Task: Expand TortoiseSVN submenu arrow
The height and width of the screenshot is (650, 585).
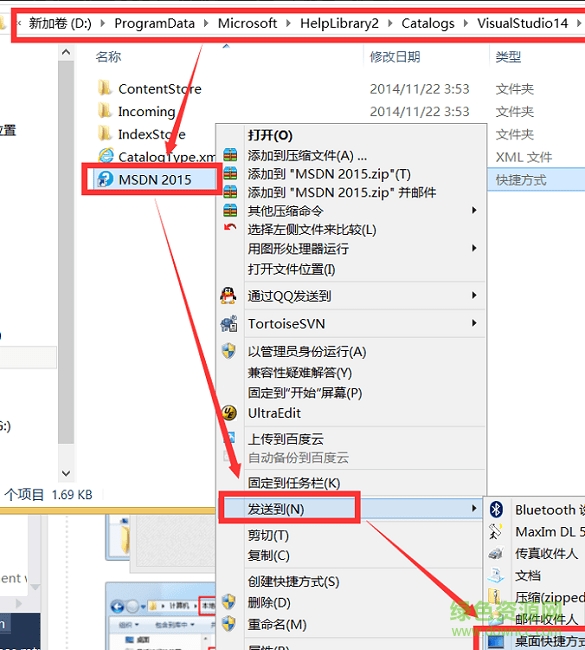Action: point(474,323)
